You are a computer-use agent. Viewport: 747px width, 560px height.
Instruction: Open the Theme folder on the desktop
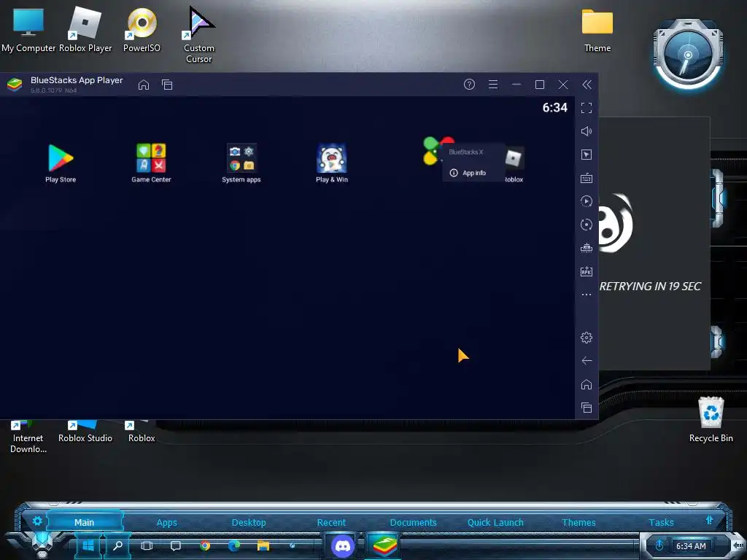597,29
